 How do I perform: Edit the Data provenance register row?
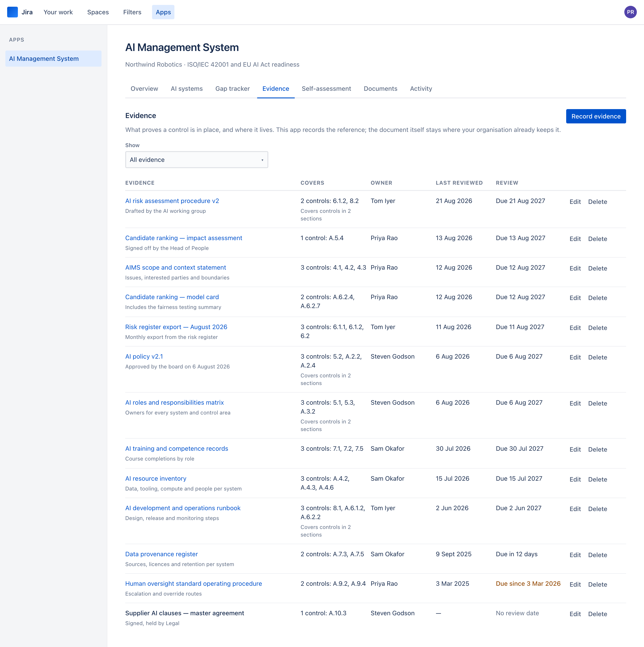click(x=575, y=555)
